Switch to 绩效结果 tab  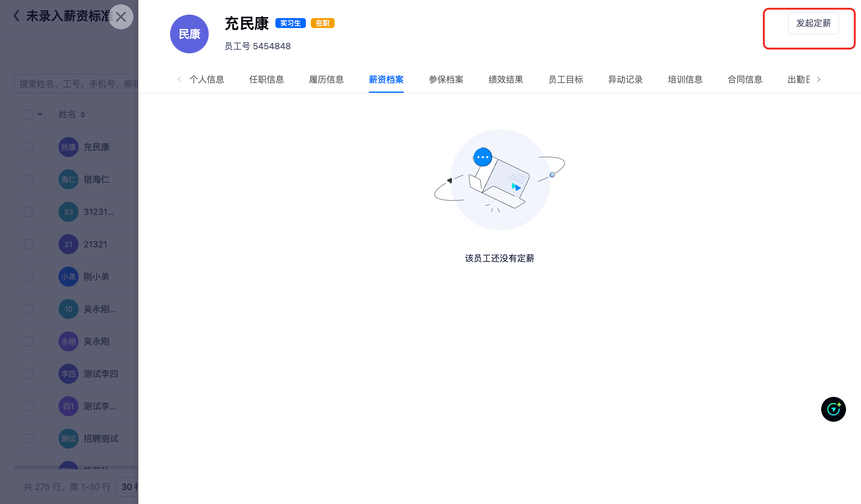pyautogui.click(x=506, y=80)
